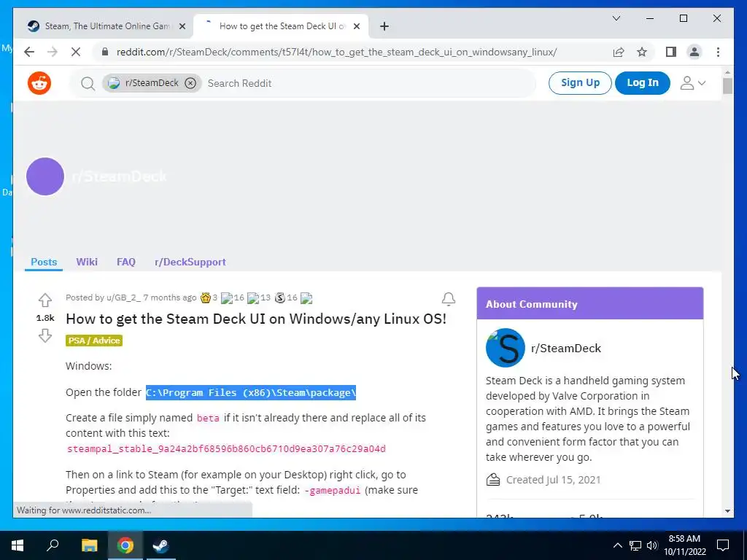The width and height of the screenshot is (747, 560).
Task: Open File Explorer from taskbar
Action: [89, 545]
